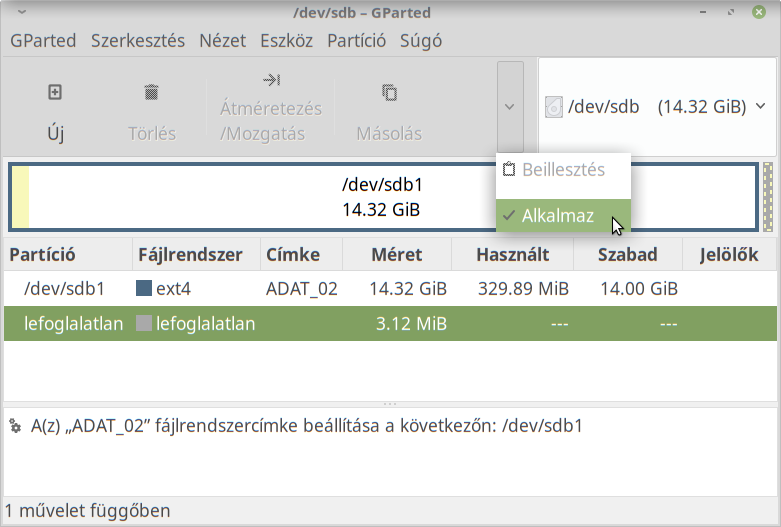Click the Törlés trash toolbar icon

coord(151,93)
